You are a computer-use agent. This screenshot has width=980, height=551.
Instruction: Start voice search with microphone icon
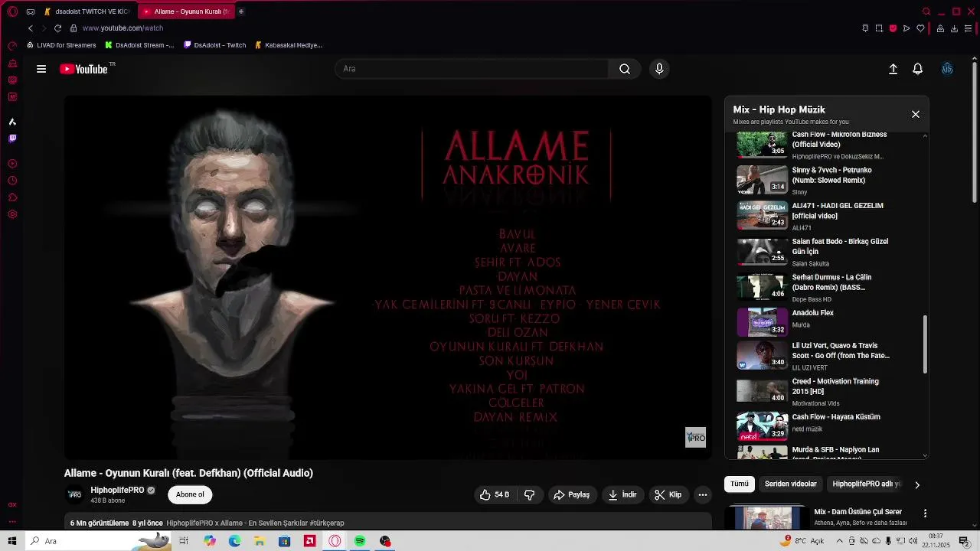click(x=659, y=69)
